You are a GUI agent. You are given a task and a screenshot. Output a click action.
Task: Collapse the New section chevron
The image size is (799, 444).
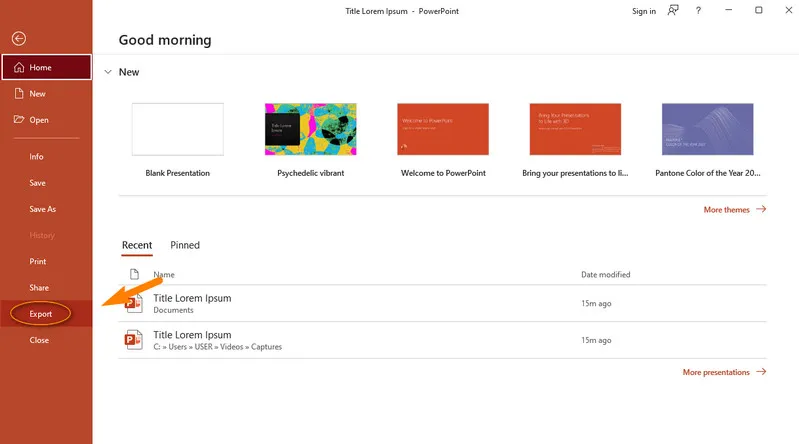click(107, 72)
